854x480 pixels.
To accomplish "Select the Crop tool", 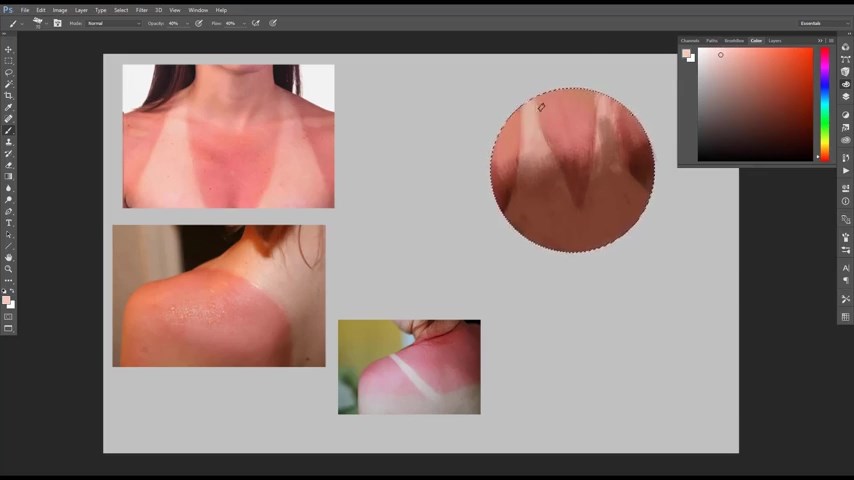I will (x=9, y=95).
